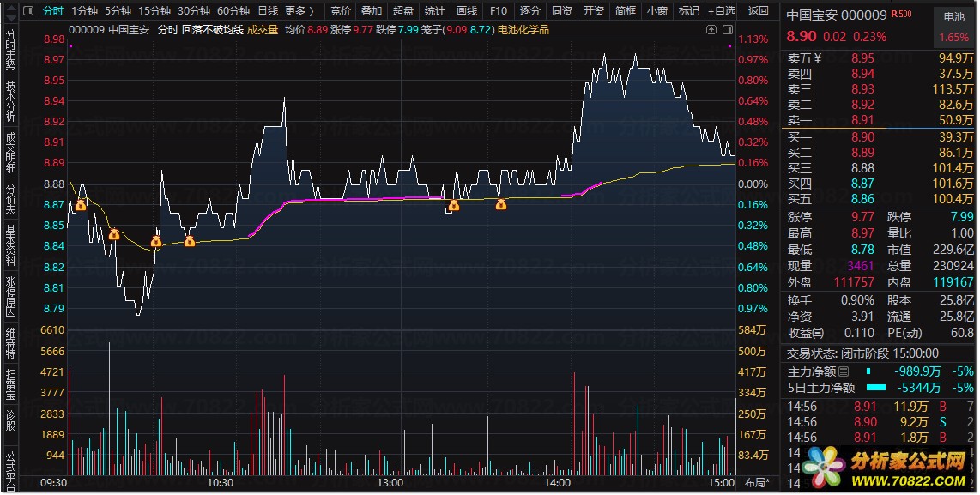Open 成交明细 in the left sidebar

(10, 153)
